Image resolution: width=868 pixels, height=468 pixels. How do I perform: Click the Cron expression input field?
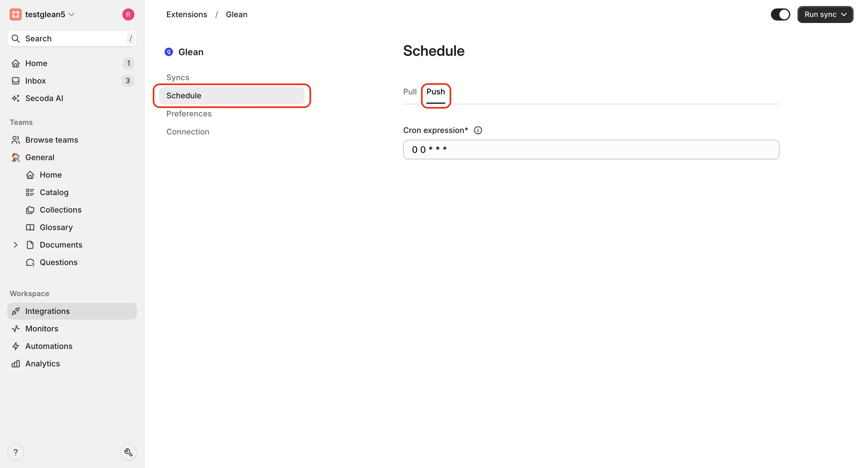[x=591, y=150]
